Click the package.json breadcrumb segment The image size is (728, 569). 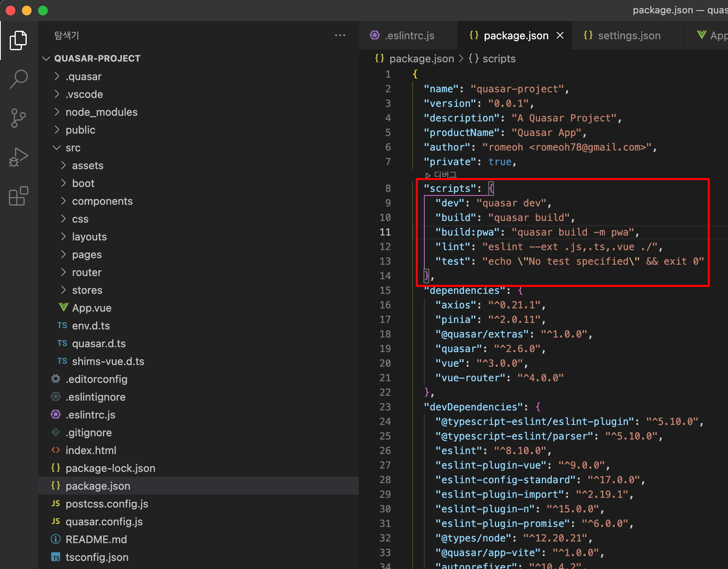[x=421, y=59]
